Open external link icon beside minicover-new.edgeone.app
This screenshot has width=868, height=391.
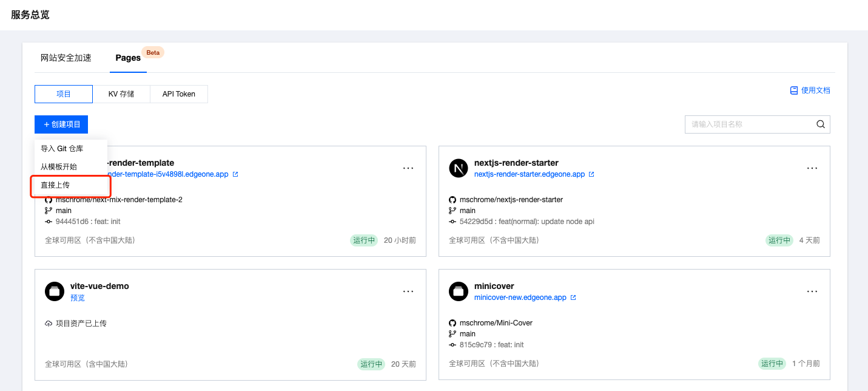click(x=573, y=297)
